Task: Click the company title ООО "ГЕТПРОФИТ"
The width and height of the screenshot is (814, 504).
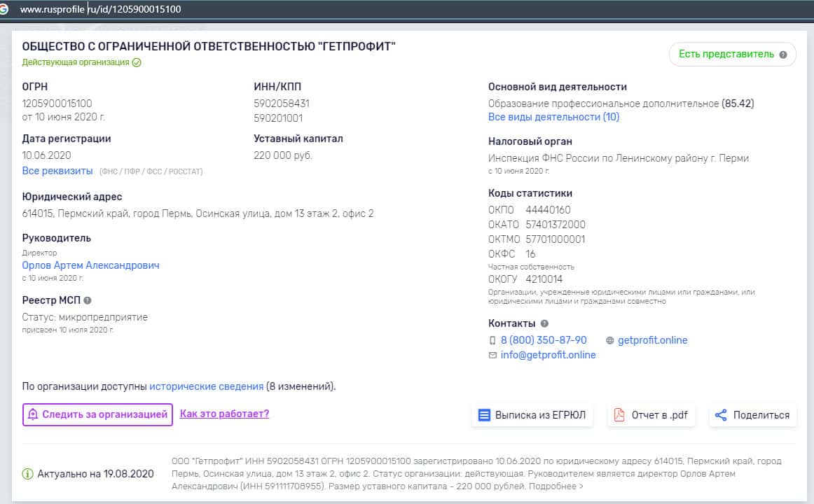Action: 209,46
